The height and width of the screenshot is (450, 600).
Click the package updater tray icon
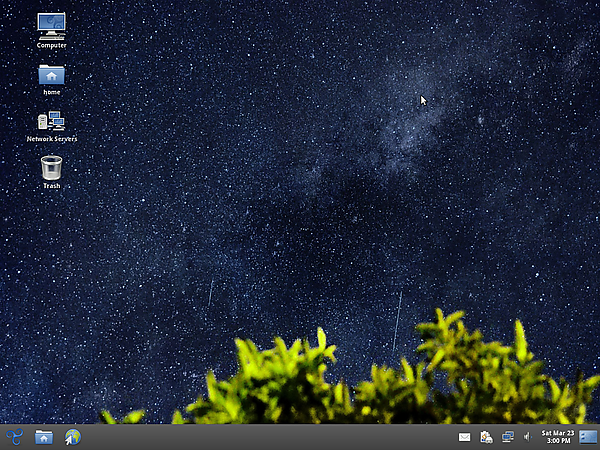(x=486, y=437)
